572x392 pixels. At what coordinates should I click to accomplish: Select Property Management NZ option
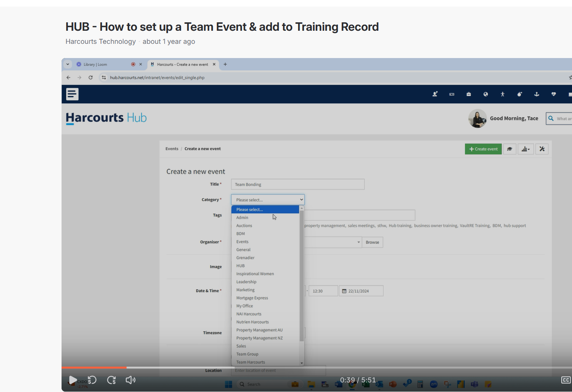pyautogui.click(x=265, y=339)
